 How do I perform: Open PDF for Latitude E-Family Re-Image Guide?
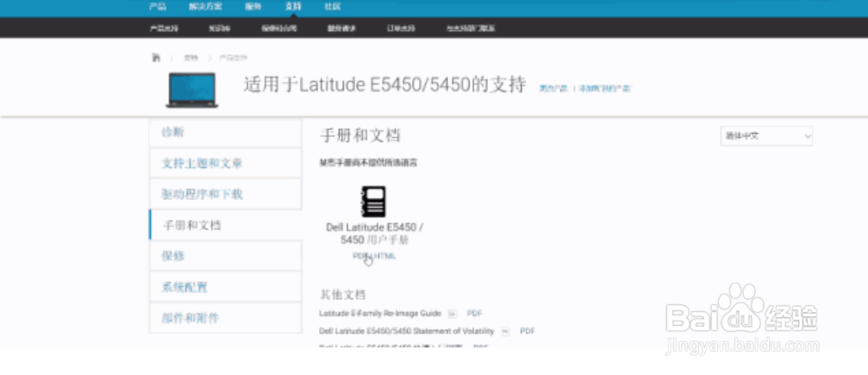click(474, 314)
